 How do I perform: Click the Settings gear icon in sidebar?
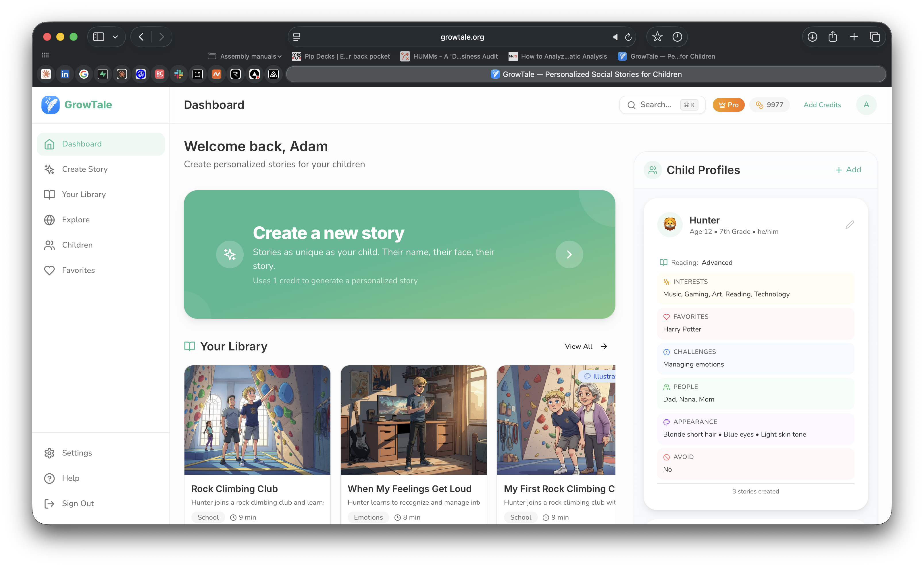[x=49, y=453]
